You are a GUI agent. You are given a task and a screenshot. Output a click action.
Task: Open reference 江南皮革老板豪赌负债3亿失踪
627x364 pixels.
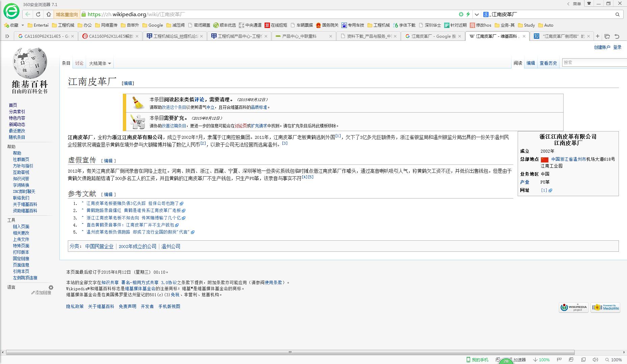pyautogui.click(x=133, y=203)
